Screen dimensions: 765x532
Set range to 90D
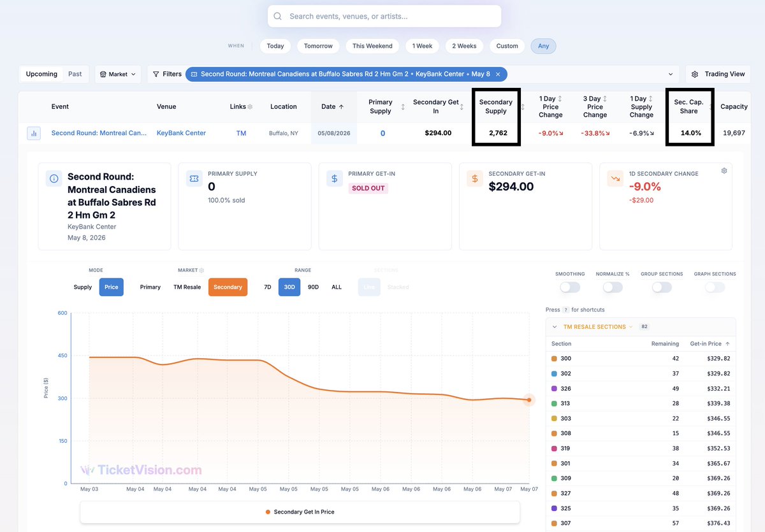click(313, 287)
